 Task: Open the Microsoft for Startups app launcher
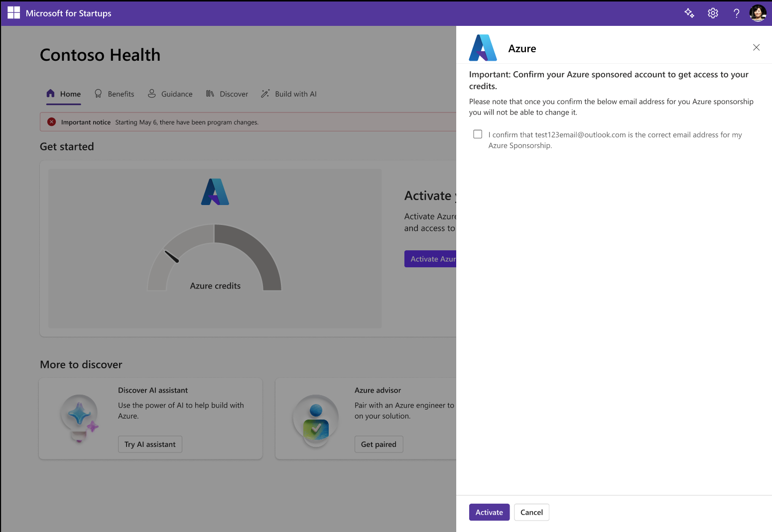click(13, 13)
